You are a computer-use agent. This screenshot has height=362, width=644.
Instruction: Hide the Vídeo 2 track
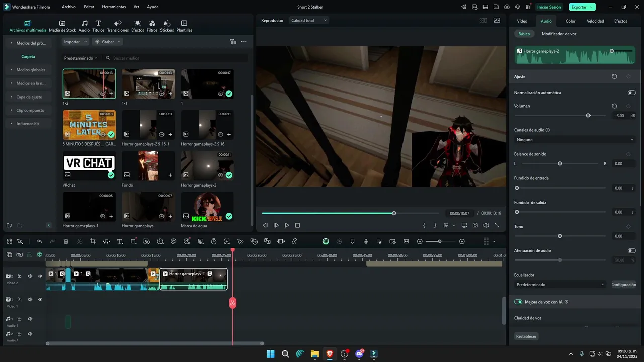point(40,276)
